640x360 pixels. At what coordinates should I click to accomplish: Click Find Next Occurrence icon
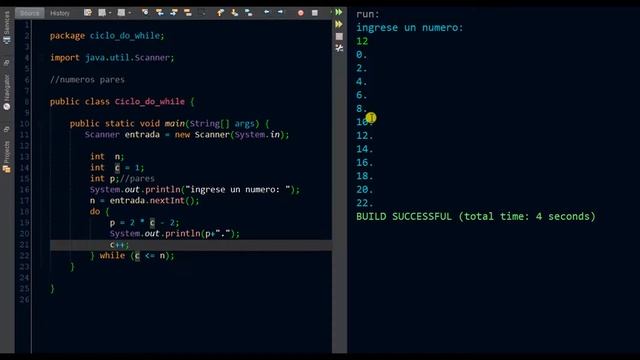(x=173, y=13)
